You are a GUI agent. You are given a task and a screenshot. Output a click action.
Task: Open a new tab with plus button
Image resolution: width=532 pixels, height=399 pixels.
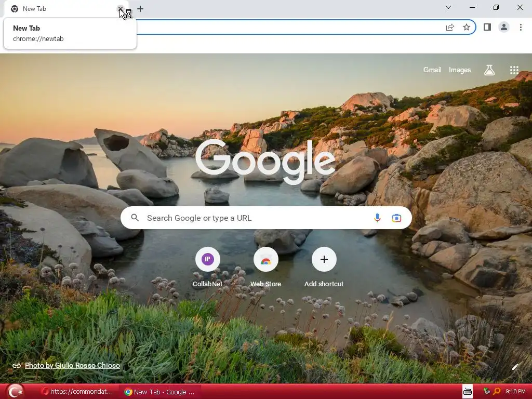point(140,9)
